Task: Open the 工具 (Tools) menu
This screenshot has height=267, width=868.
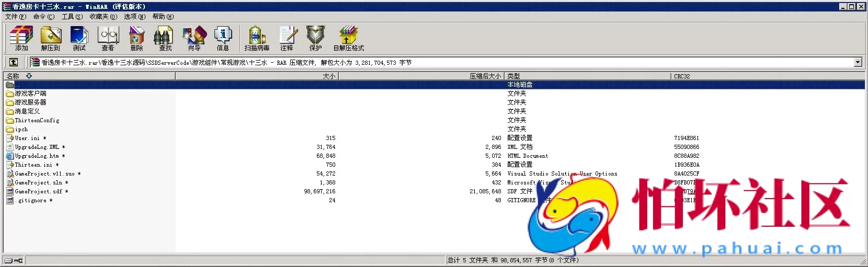Action: pos(72,17)
